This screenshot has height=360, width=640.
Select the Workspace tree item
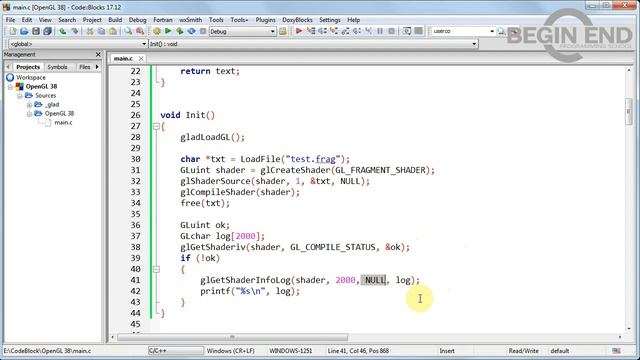(31, 77)
